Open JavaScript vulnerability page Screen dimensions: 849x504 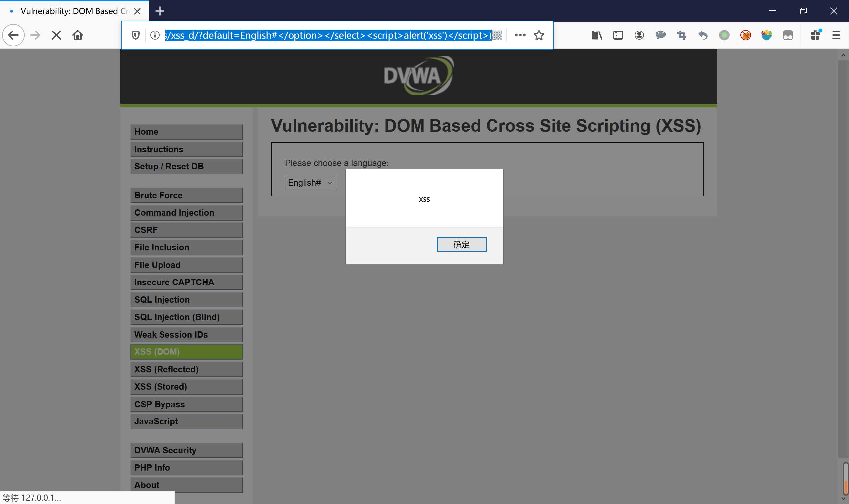186,421
